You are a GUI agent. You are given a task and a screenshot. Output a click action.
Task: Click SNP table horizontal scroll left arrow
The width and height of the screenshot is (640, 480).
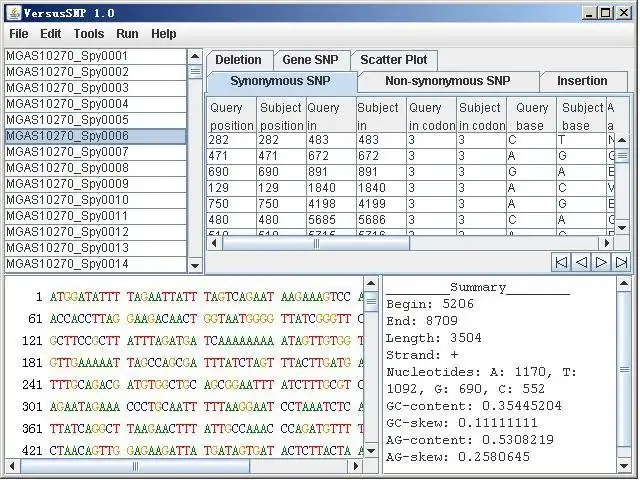pyautogui.click(x=213, y=243)
